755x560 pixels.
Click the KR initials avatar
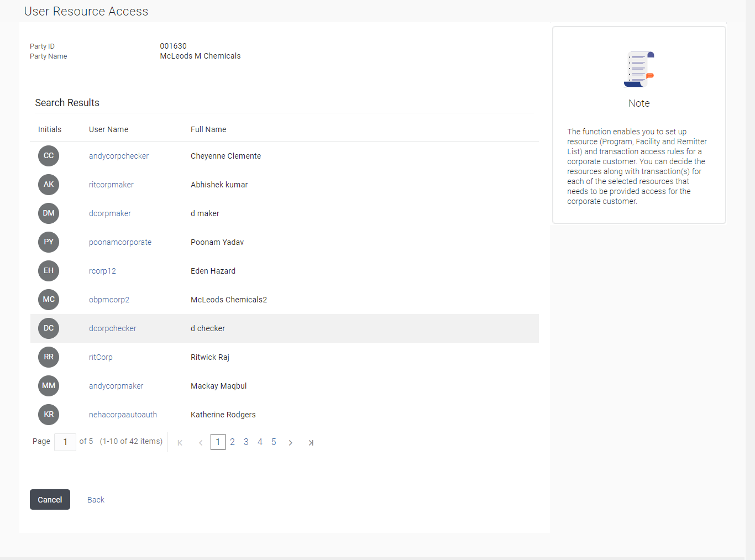(49, 415)
